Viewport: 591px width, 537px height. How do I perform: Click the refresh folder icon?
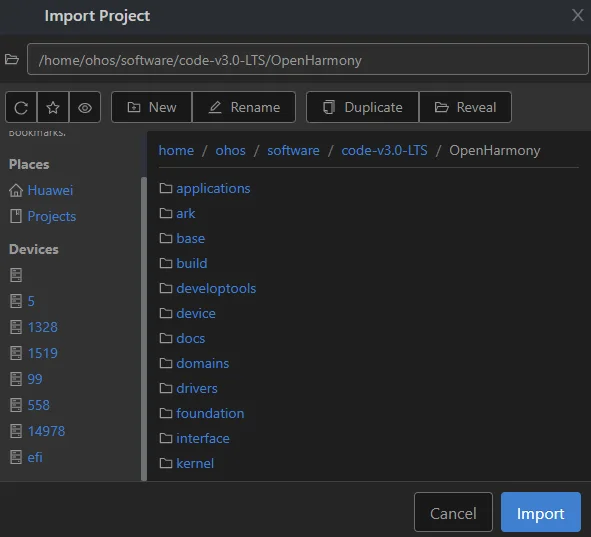(21, 107)
